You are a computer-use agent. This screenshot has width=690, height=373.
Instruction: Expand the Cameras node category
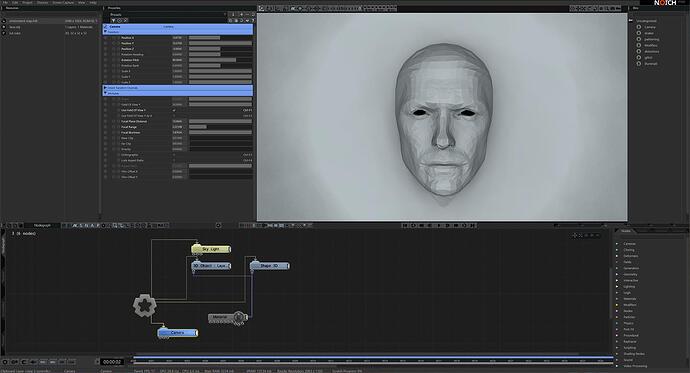pyautogui.click(x=617, y=244)
